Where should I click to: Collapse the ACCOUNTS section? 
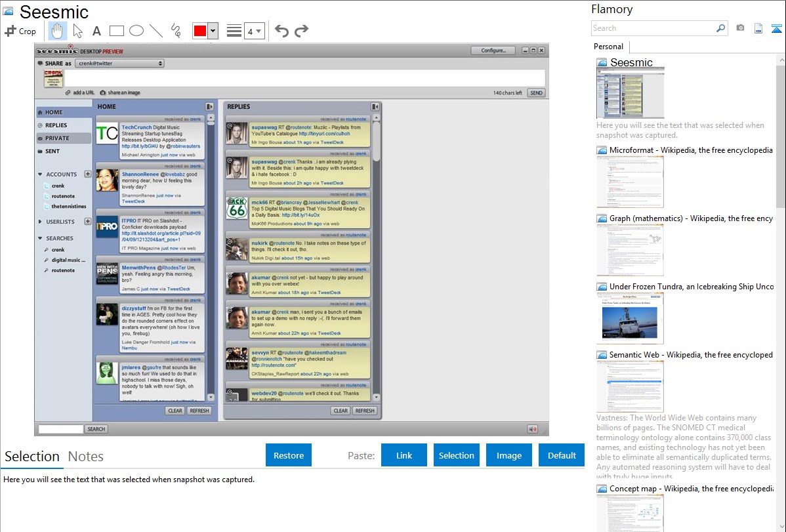40,174
